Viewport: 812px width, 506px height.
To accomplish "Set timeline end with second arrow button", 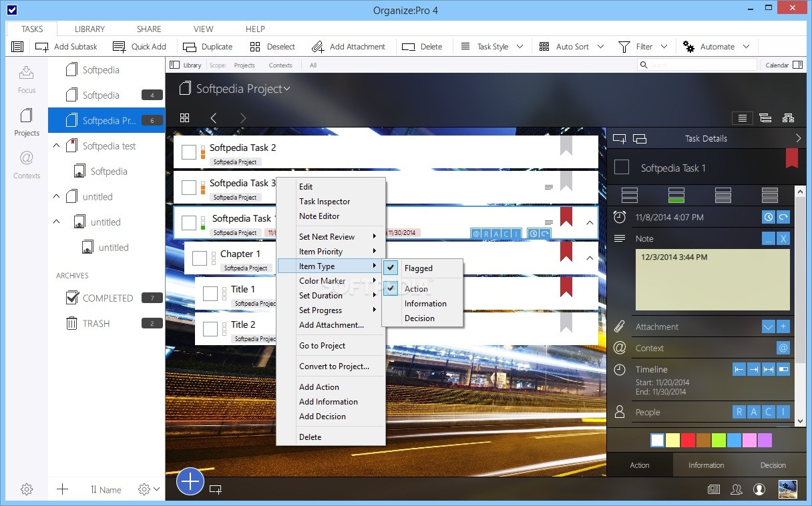I will (754, 369).
